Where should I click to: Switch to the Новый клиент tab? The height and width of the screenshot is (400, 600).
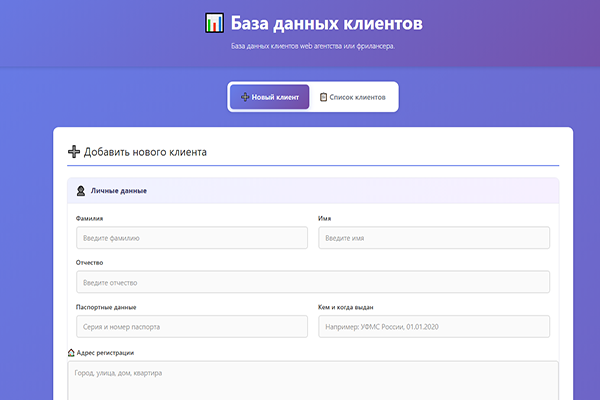pyautogui.click(x=269, y=97)
